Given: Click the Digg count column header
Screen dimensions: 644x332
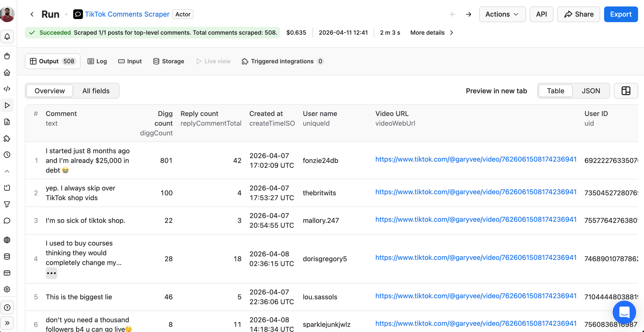Looking at the screenshot, I should point(164,118).
